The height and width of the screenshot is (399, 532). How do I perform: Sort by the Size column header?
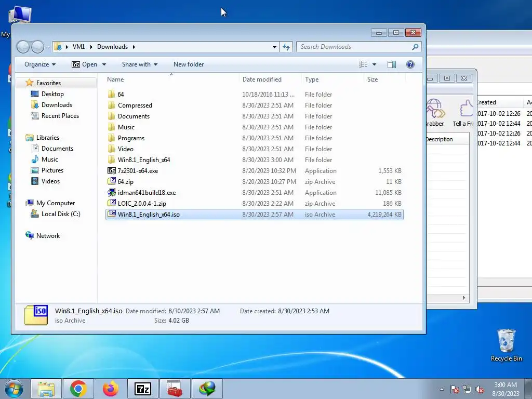[372, 79]
